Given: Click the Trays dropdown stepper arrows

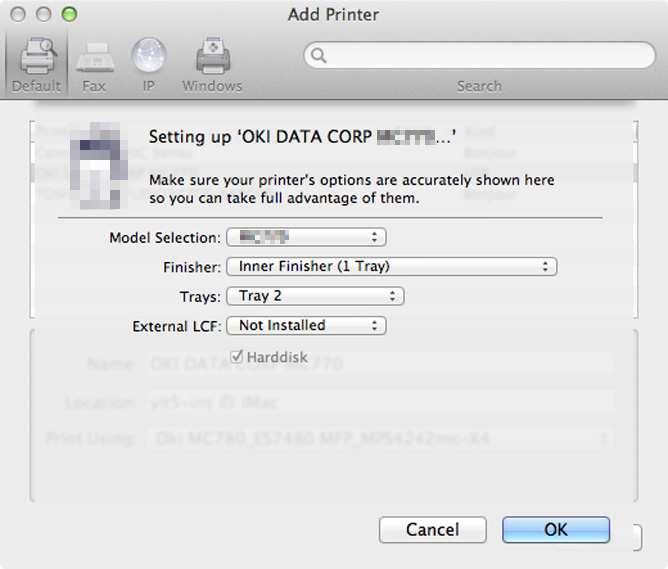Looking at the screenshot, I should pyautogui.click(x=392, y=296).
